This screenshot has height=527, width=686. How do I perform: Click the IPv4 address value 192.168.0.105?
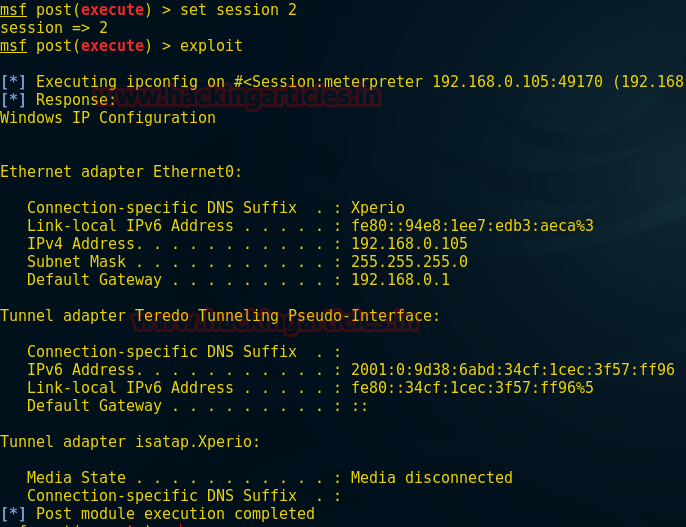(x=410, y=244)
